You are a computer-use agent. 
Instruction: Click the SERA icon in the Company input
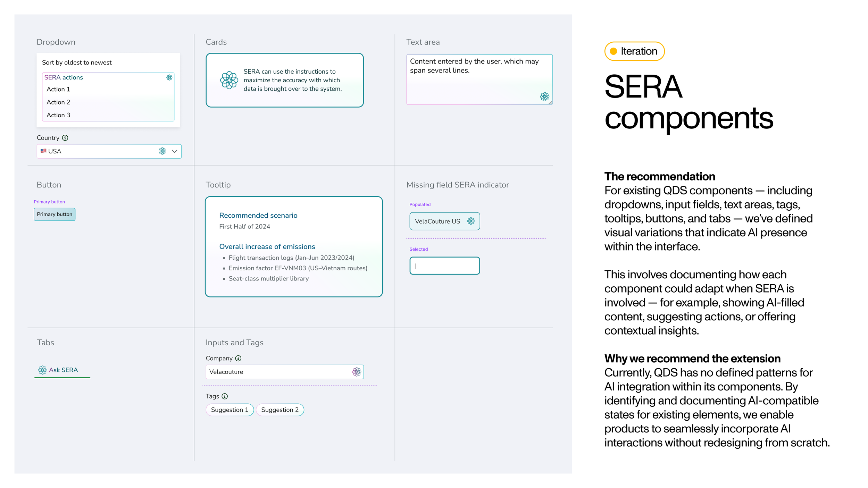pyautogui.click(x=356, y=372)
